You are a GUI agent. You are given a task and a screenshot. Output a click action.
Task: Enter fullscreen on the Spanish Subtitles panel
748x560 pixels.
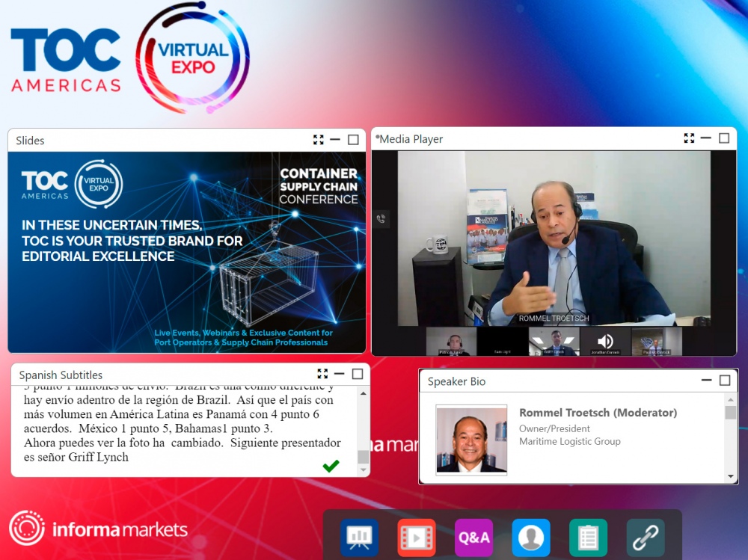pyautogui.click(x=322, y=374)
